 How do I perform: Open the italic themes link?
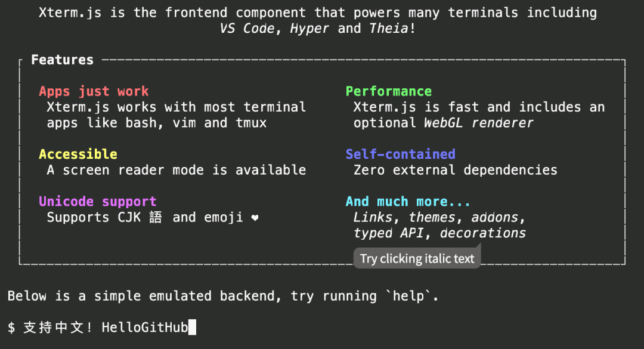[432, 217]
